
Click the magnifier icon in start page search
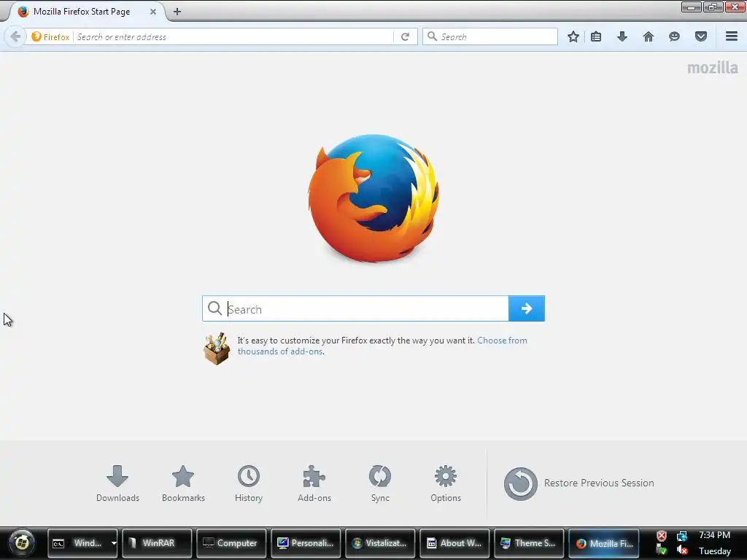point(215,308)
